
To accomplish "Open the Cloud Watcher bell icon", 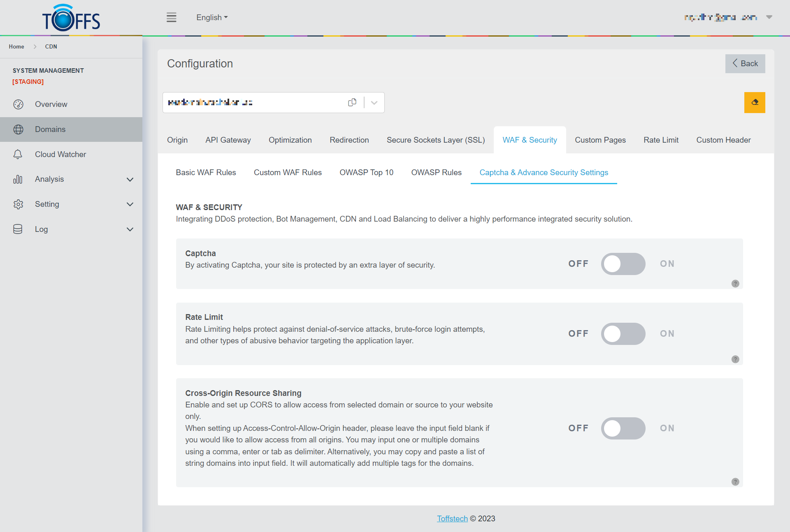I will click(18, 154).
